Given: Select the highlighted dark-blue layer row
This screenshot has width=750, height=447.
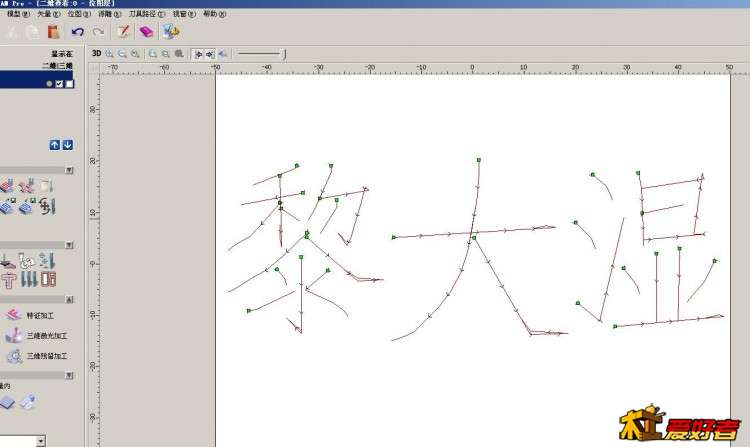Looking at the screenshot, I should (36, 80).
